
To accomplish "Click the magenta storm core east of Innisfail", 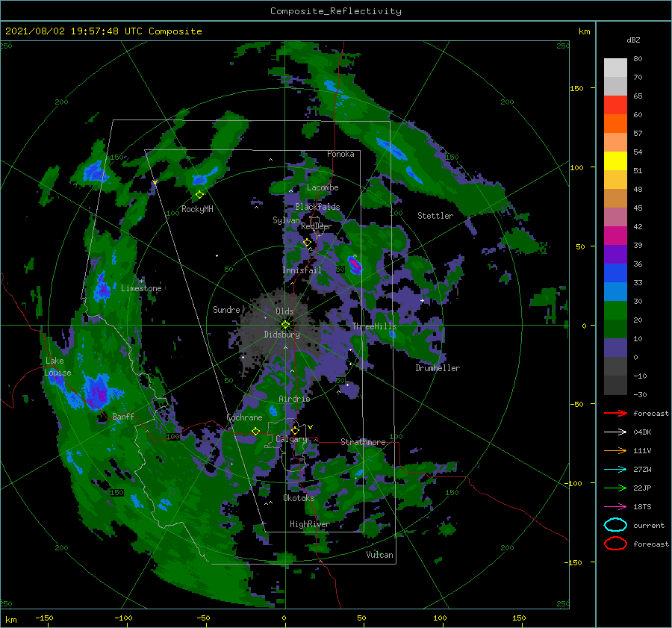I will [355, 264].
